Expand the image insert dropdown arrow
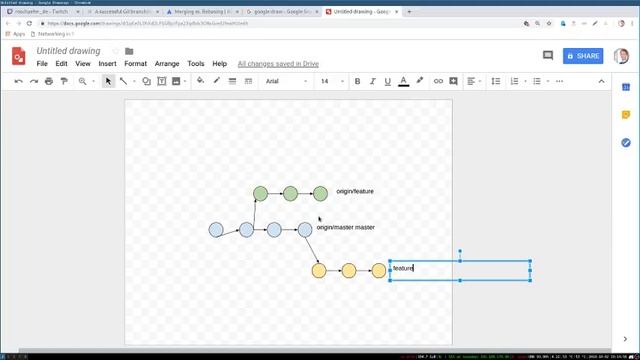Viewport: 640px width, 360px height. [185, 81]
